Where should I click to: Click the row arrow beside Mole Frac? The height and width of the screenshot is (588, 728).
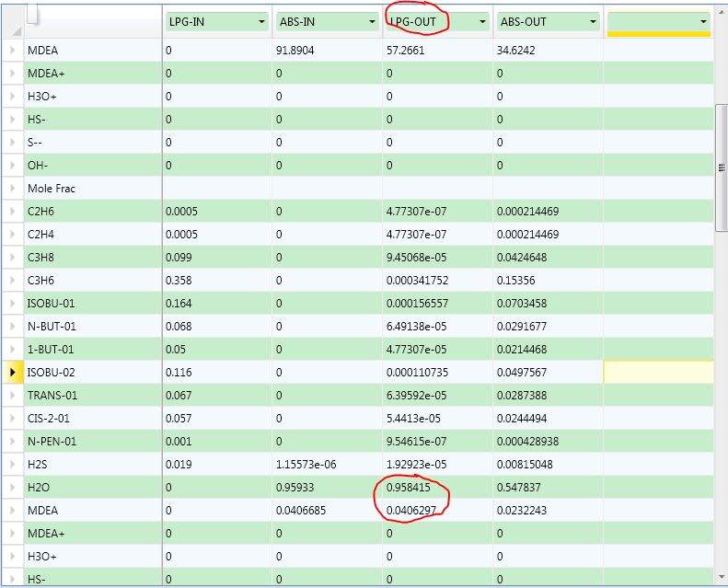click(x=13, y=189)
